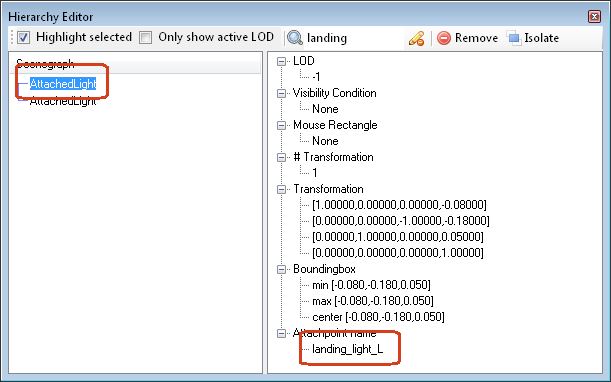The width and height of the screenshot is (611, 382).
Task: Collapse the LOD tree node
Action: (281, 61)
